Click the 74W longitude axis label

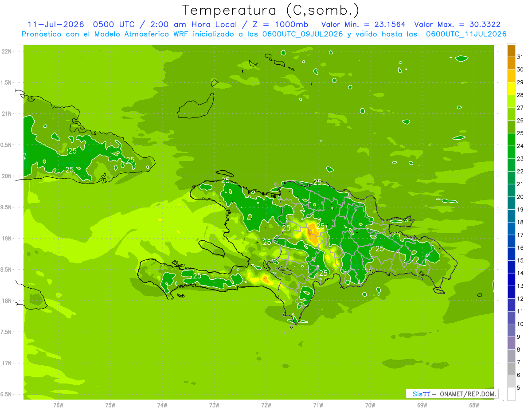(162, 405)
